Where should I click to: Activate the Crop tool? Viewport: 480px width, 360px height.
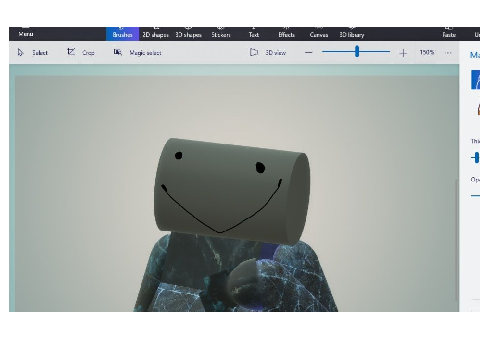[x=81, y=53]
